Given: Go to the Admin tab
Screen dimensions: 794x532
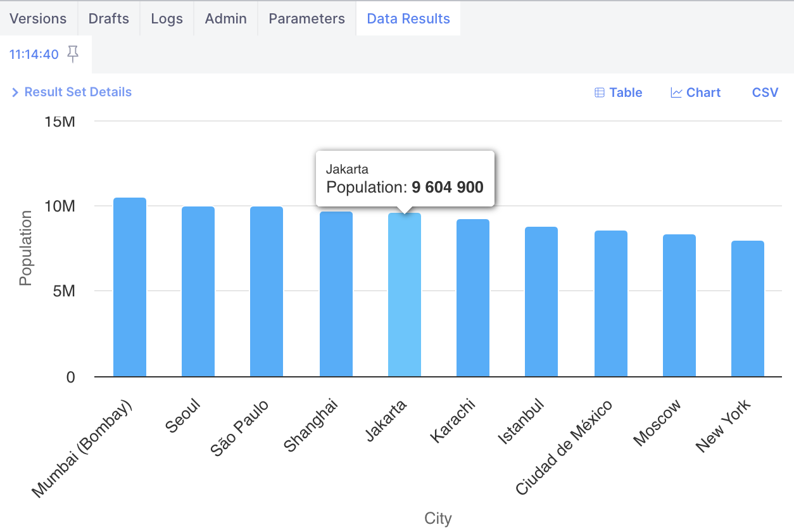Looking at the screenshot, I should (225, 18).
